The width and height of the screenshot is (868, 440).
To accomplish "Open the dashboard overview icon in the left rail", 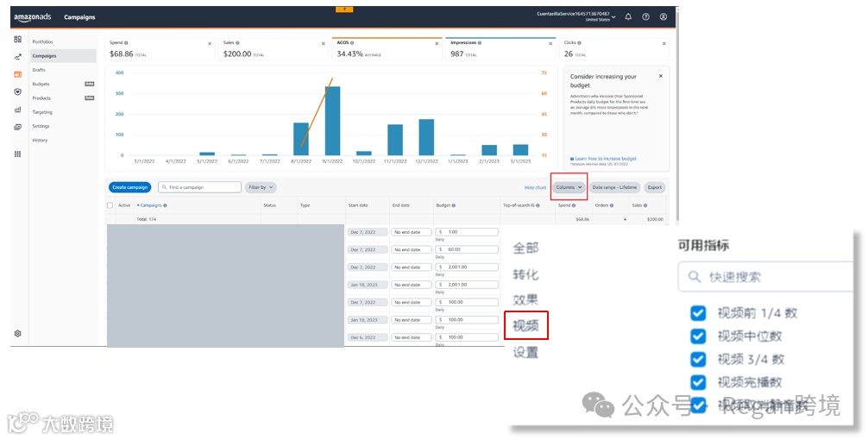I will click(x=18, y=40).
